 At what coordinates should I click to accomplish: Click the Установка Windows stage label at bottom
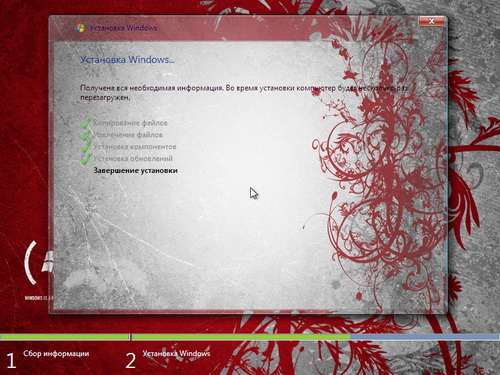[x=176, y=353]
